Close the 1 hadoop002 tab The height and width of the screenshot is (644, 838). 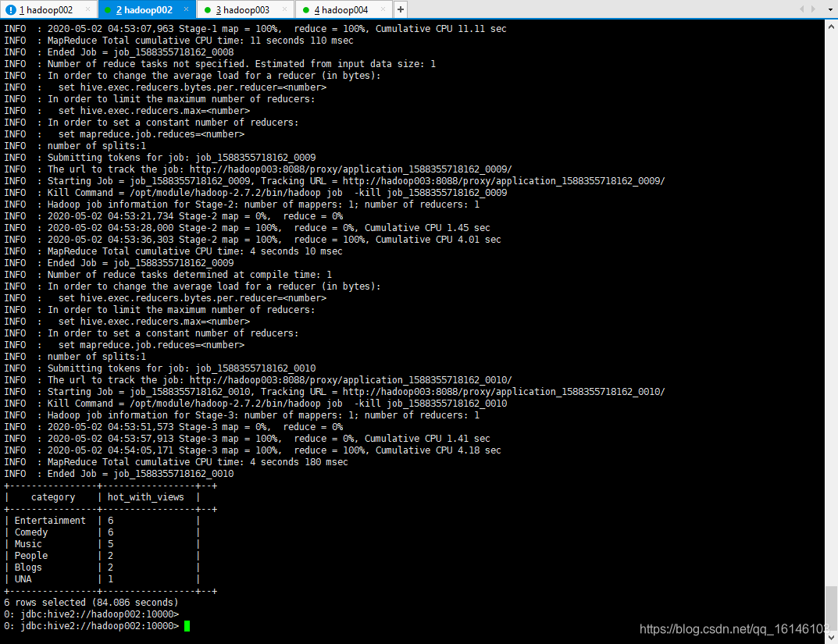click(87, 9)
